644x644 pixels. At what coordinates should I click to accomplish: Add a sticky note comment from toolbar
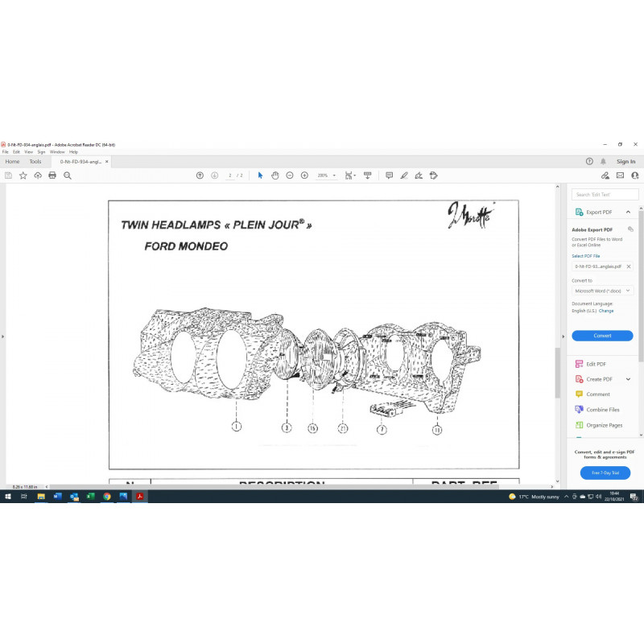pos(389,175)
